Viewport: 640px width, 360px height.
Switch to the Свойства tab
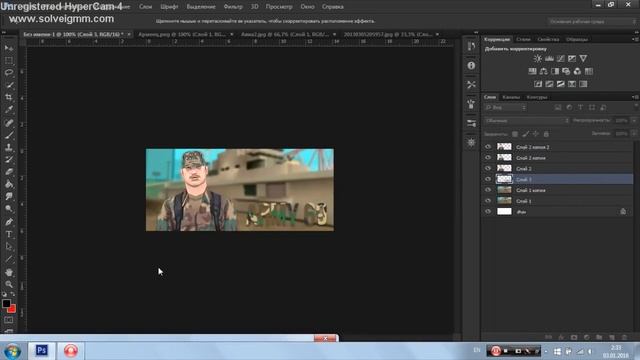tap(548, 39)
